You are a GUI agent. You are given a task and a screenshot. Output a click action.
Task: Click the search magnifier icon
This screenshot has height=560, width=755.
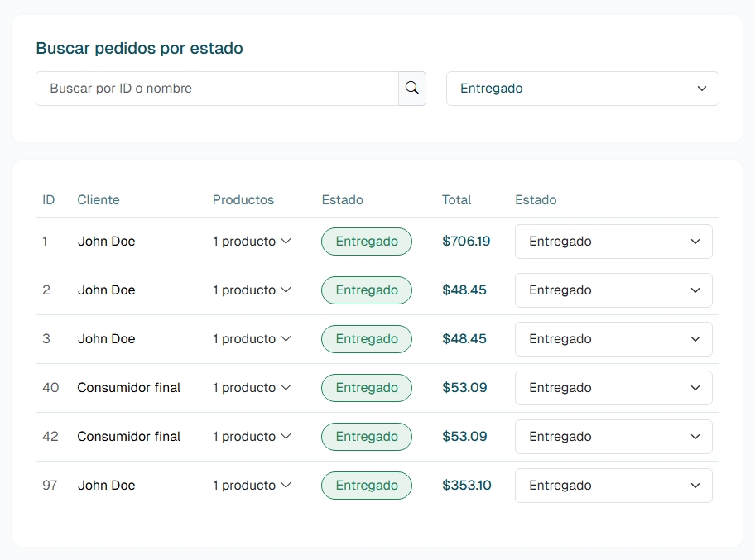(412, 88)
